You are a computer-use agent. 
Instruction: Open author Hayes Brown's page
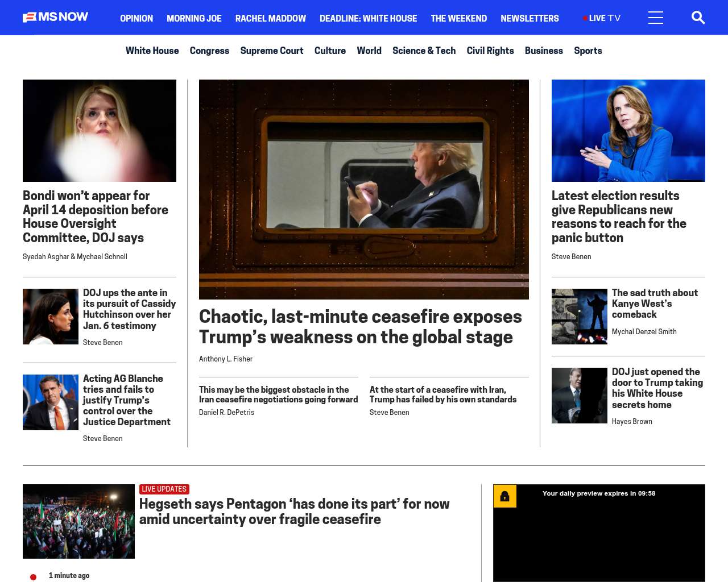[632, 422]
